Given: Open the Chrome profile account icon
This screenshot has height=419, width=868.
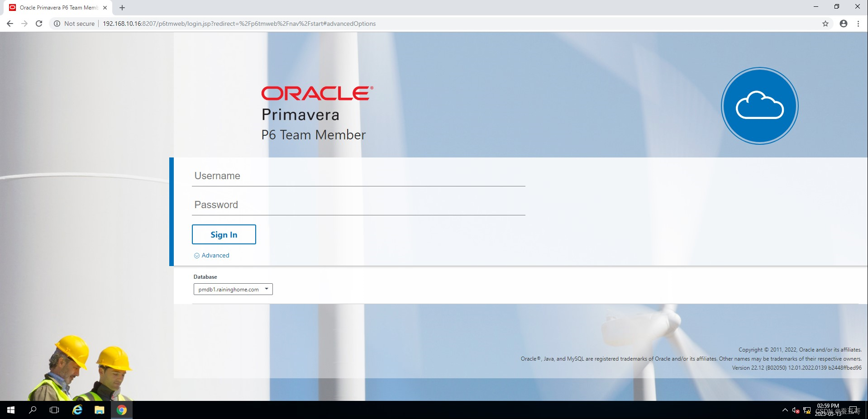Looking at the screenshot, I should (843, 24).
